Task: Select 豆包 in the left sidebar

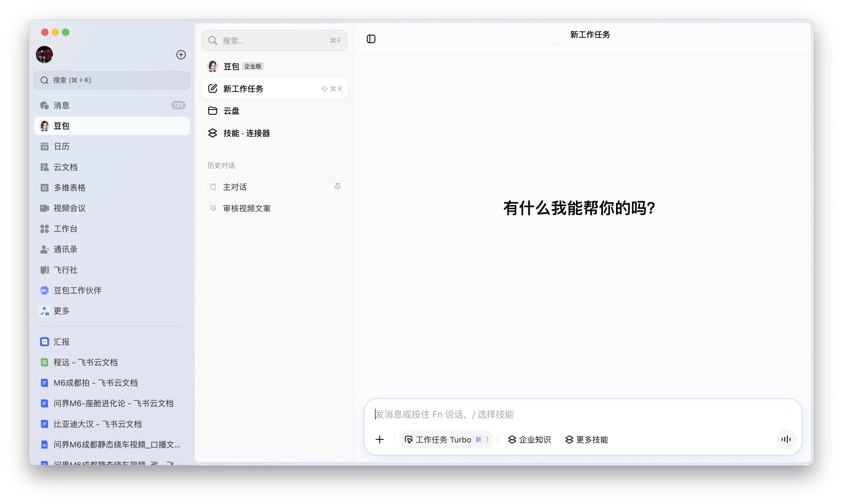Action: tap(112, 126)
